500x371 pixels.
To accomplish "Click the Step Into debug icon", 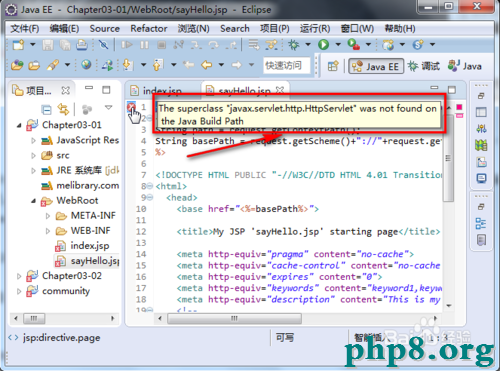I will [196, 45].
